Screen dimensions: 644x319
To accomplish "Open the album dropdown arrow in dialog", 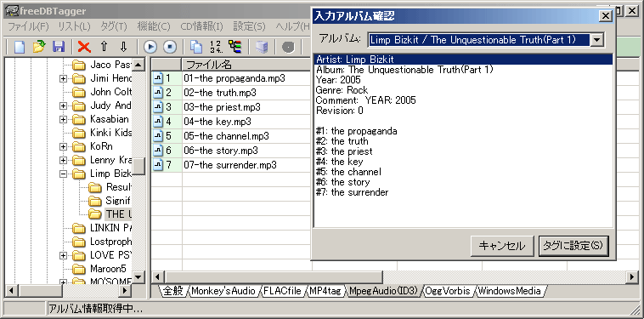I will point(596,40).
